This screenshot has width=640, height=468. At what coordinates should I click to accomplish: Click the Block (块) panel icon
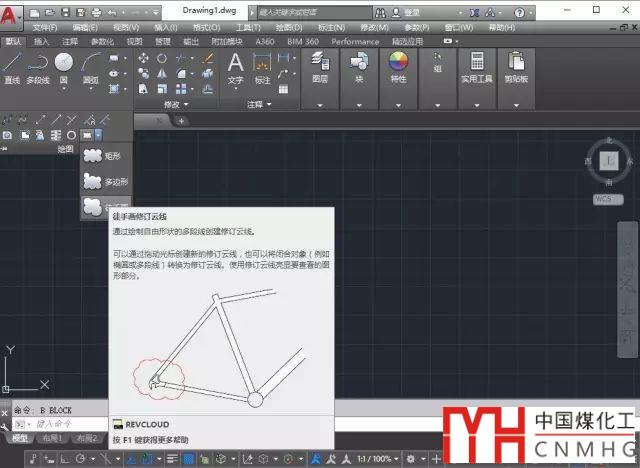(x=359, y=67)
